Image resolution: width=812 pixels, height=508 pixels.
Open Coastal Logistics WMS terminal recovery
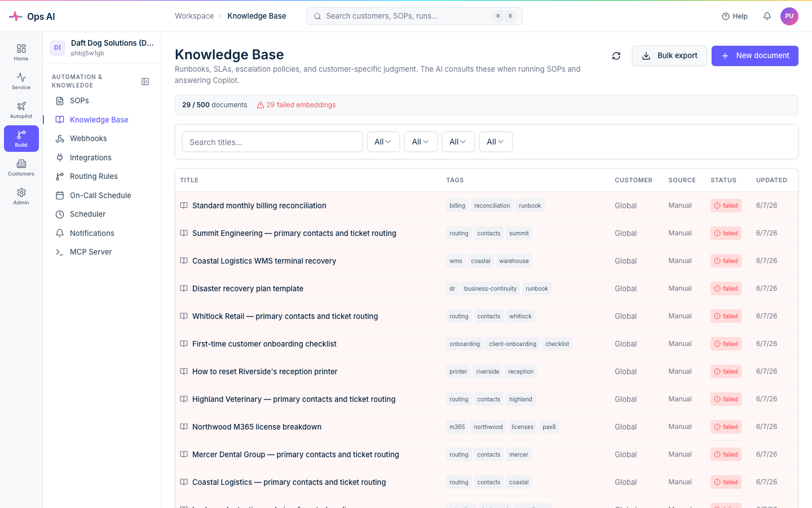coord(264,261)
